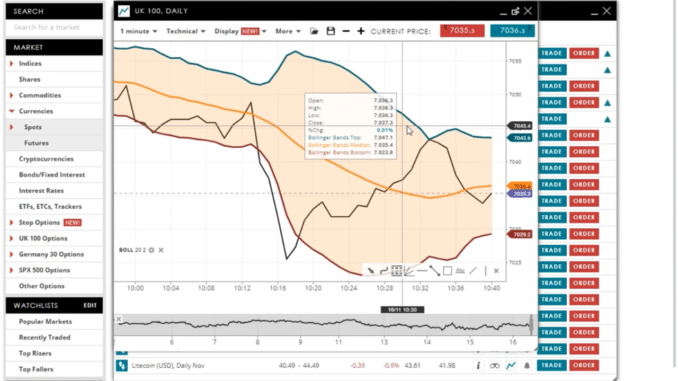
Task: Click the 7029.2 lower band price label
Action: click(520, 234)
